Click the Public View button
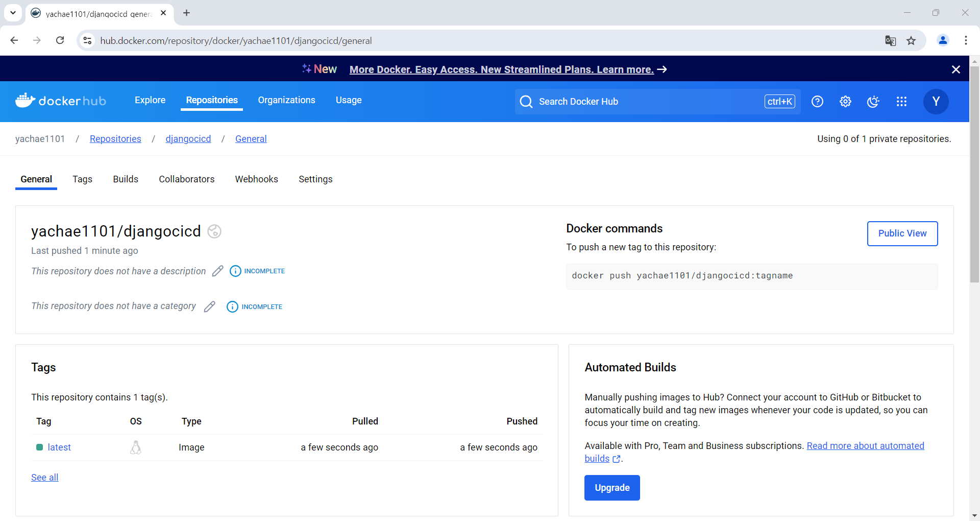This screenshot has width=980, height=521. coord(902,233)
